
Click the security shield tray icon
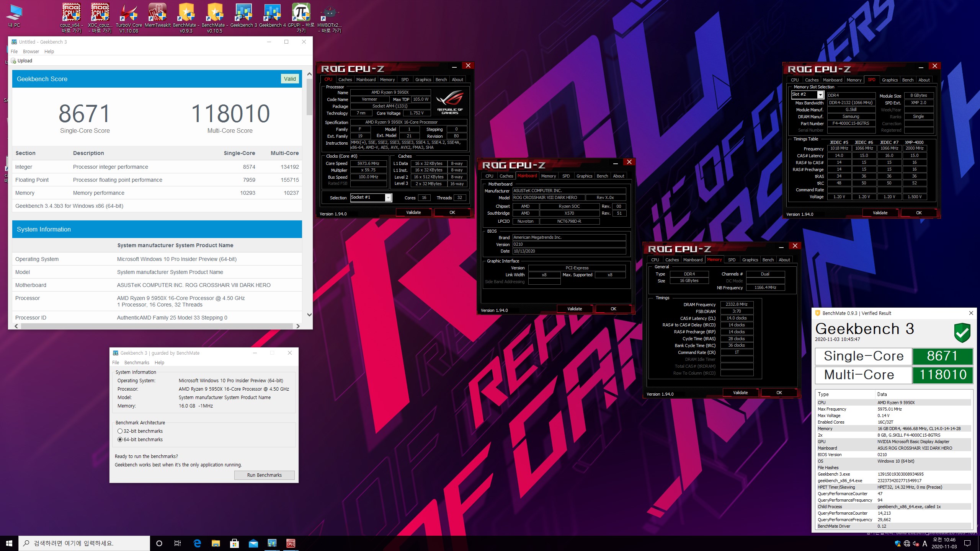898,543
